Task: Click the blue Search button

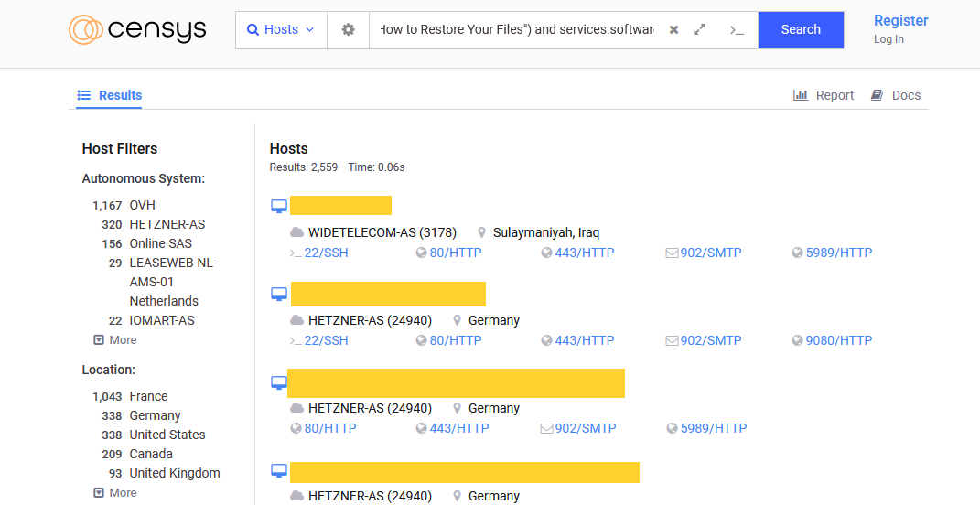Action: (x=801, y=29)
